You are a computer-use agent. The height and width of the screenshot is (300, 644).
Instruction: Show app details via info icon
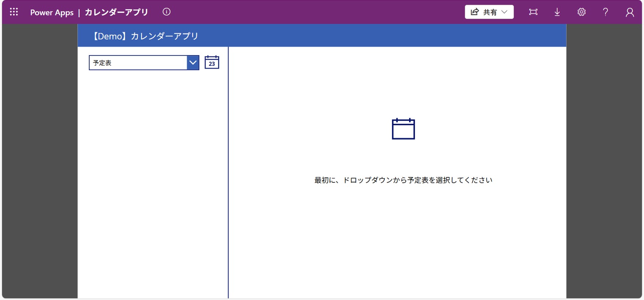[166, 12]
